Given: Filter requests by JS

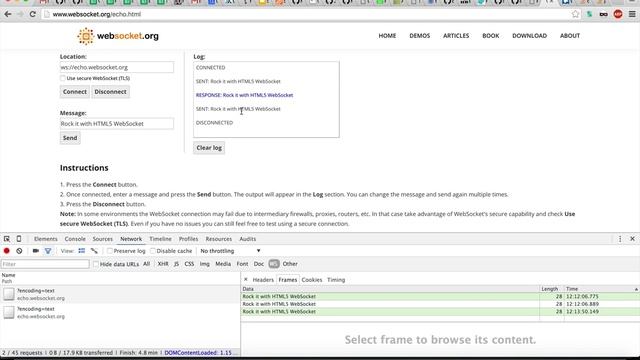Looking at the screenshot, I should pos(176,264).
